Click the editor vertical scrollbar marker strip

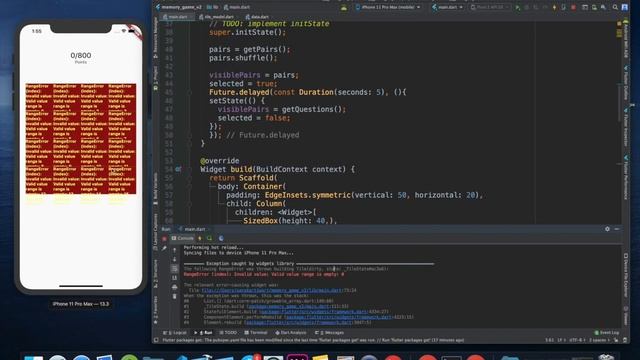coord(620,122)
